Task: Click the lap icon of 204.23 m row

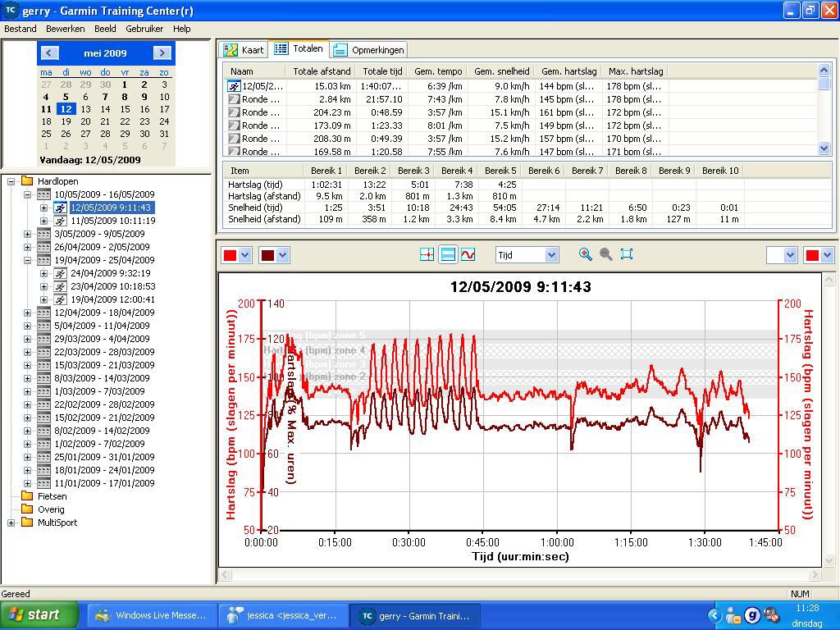Action: (234, 112)
